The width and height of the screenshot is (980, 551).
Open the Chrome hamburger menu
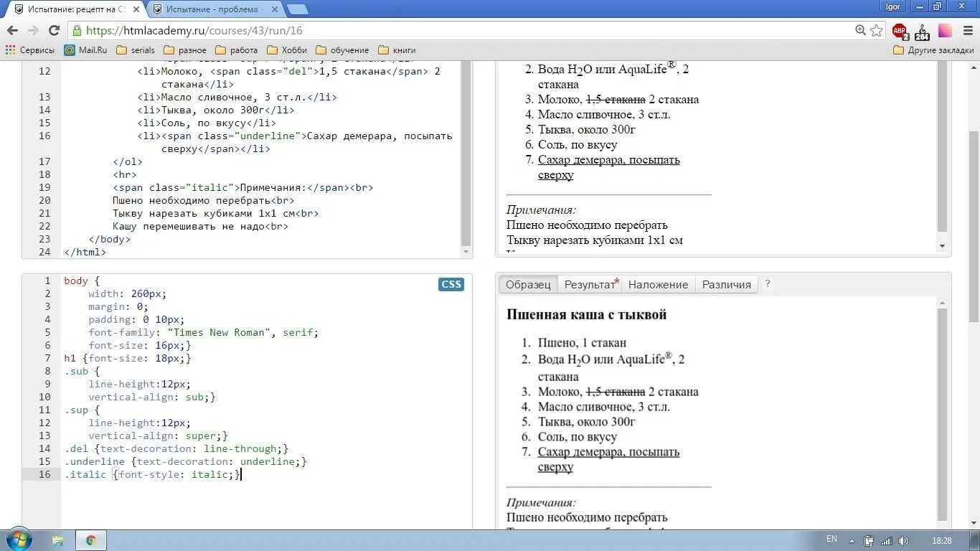[966, 31]
